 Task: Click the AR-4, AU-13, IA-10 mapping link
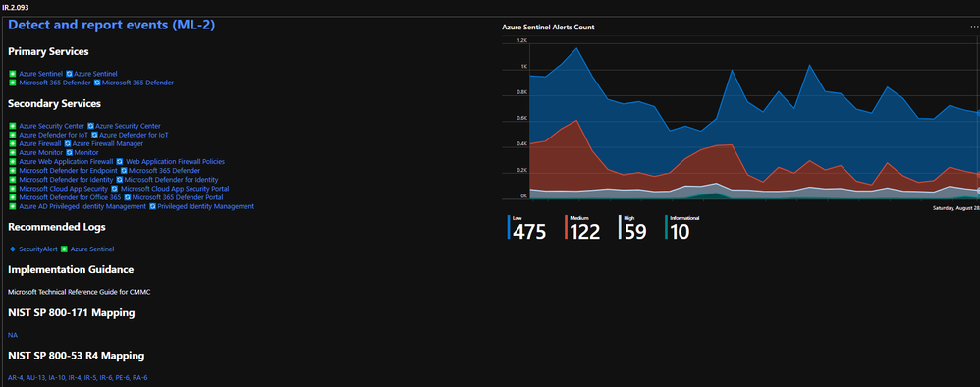tap(78, 377)
